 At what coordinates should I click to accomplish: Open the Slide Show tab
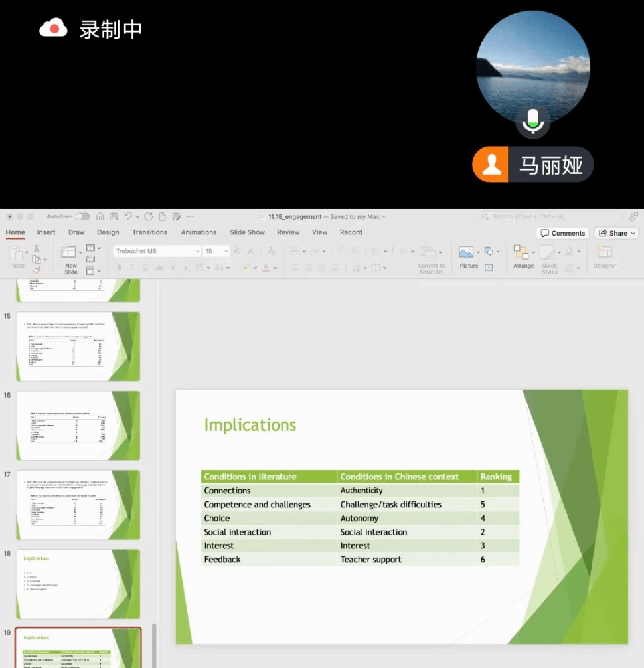coord(247,232)
